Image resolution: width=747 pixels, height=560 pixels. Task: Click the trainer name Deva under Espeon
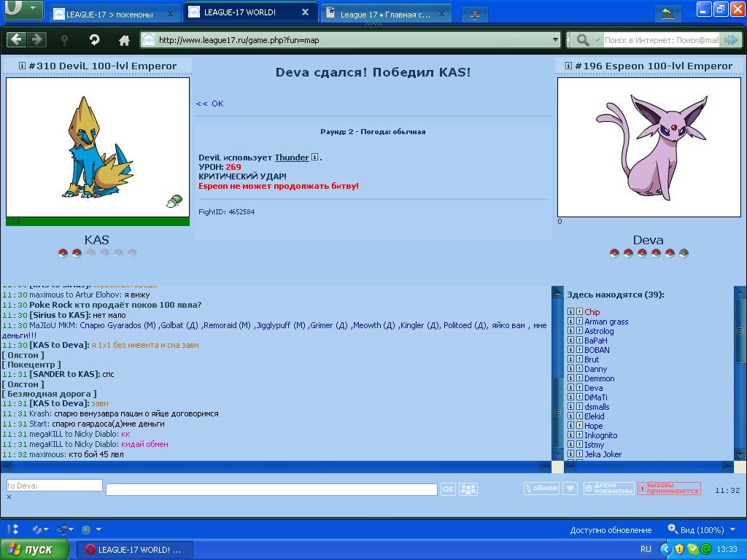[648, 239]
